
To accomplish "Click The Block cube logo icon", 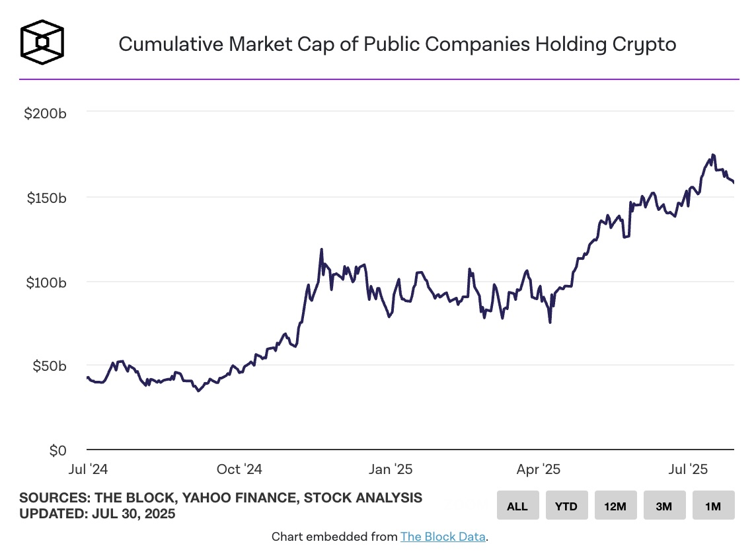I will (42, 42).
